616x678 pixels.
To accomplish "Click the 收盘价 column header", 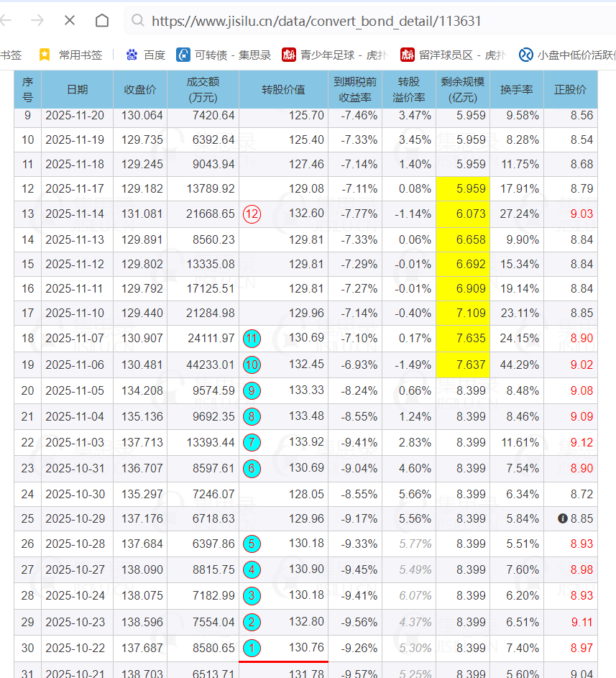I will coord(139,89).
